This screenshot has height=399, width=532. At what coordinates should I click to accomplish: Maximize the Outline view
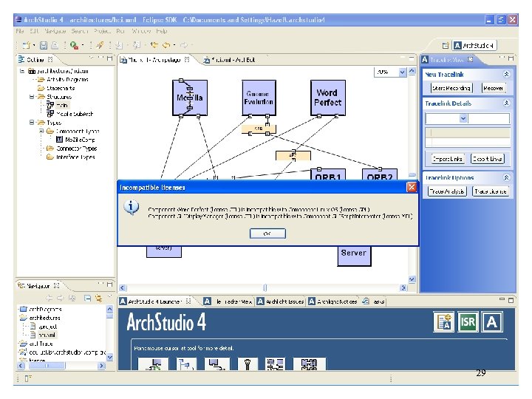(x=109, y=58)
